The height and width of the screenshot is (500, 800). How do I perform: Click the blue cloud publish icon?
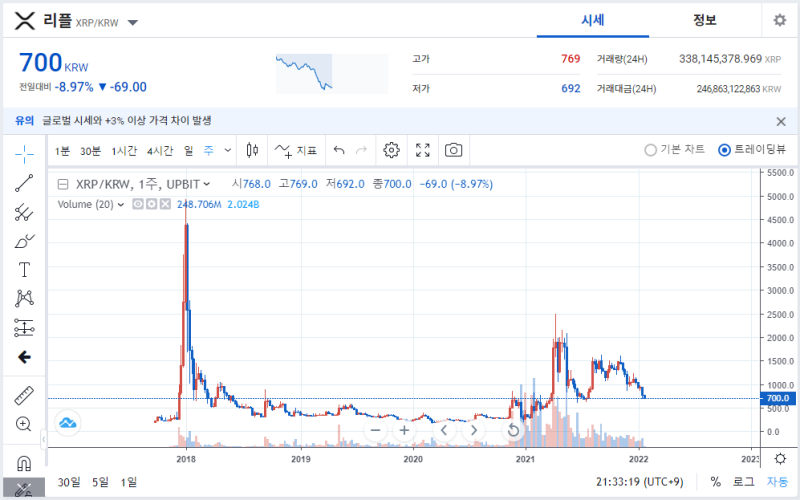(67, 422)
